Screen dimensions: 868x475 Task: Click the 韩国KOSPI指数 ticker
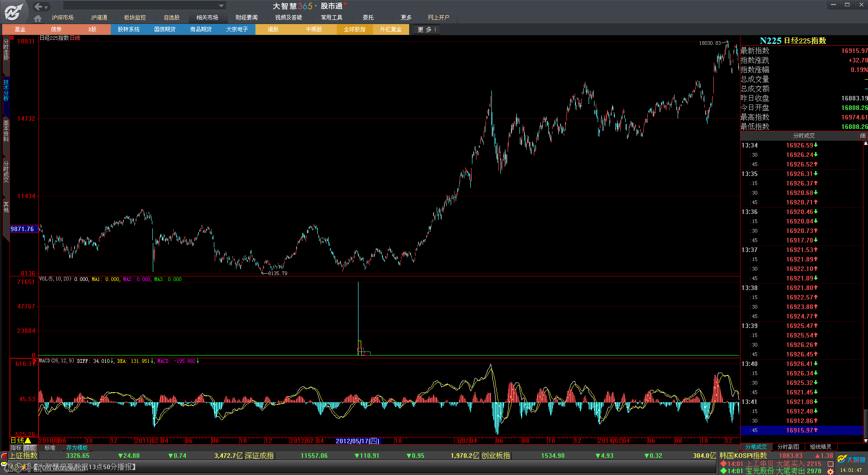(x=743, y=456)
